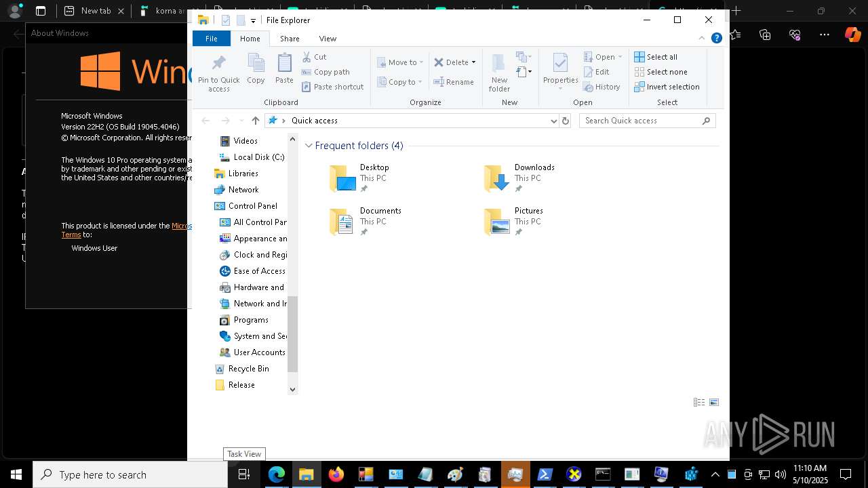Click Paste shortcut in the ribbon

pyautogui.click(x=332, y=87)
